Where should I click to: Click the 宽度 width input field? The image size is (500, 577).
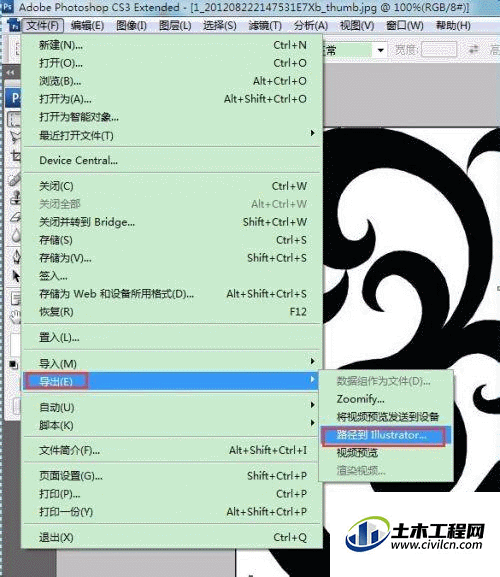click(x=439, y=49)
